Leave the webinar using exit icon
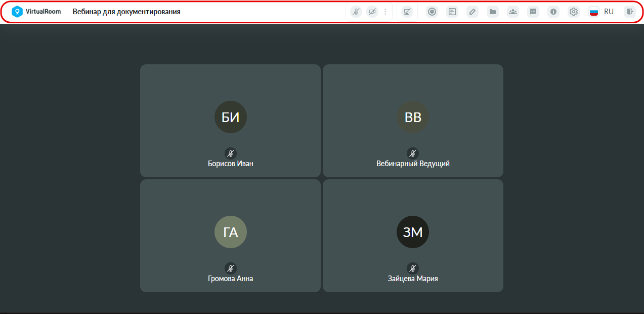 pyautogui.click(x=629, y=12)
